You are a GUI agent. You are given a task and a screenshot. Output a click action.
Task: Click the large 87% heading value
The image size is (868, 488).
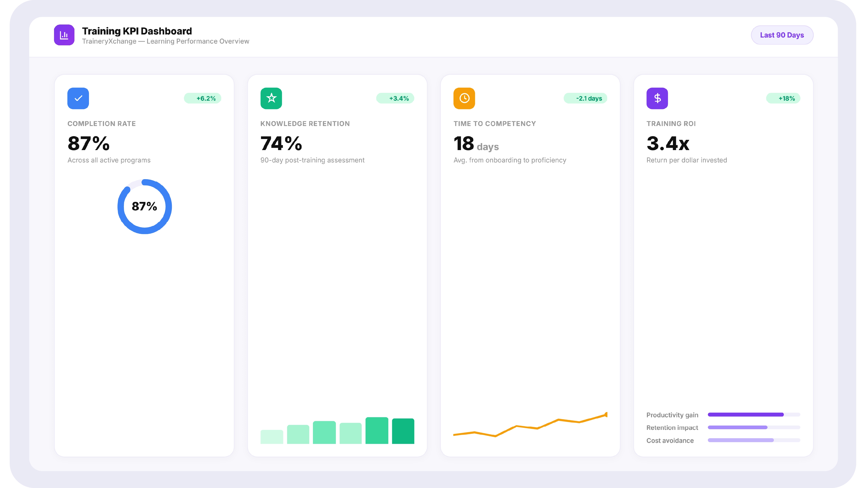[x=89, y=143]
